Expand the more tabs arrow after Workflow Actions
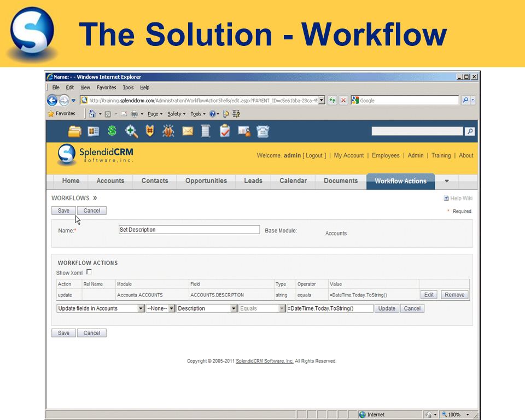The width and height of the screenshot is (525, 420). 447,181
